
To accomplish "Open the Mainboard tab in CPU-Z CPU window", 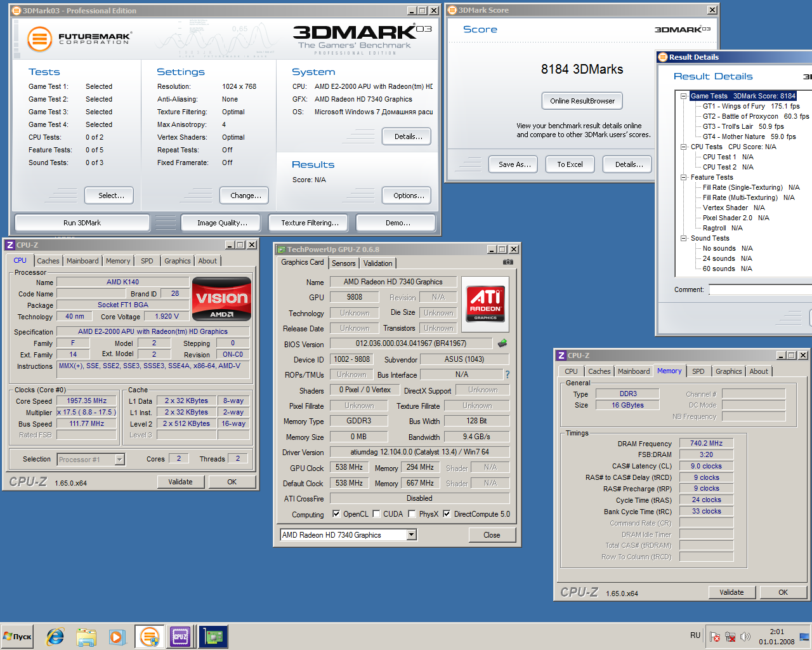I will [82, 261].
